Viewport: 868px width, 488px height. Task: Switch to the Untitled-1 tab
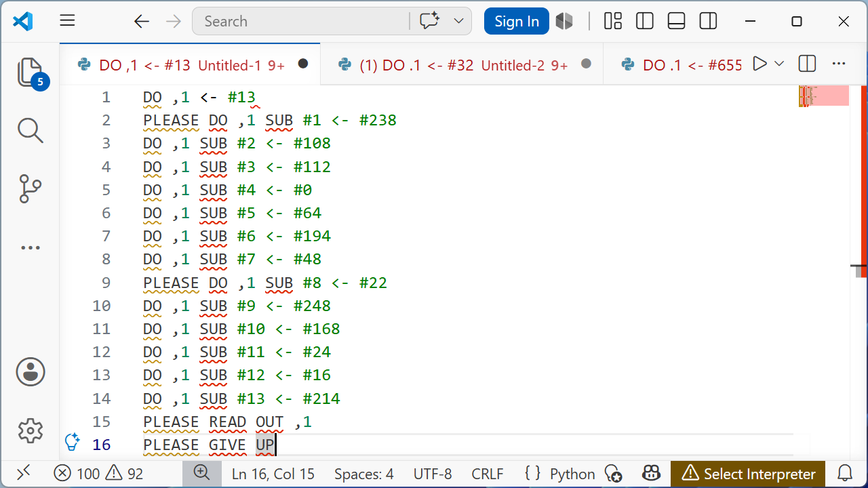tap(190, 64)
